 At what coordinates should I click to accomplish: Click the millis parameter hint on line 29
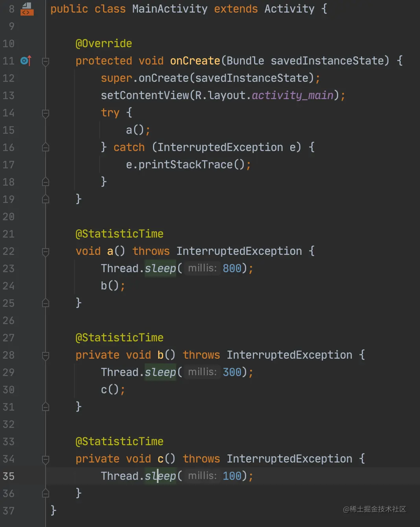[x=202, y=372]
